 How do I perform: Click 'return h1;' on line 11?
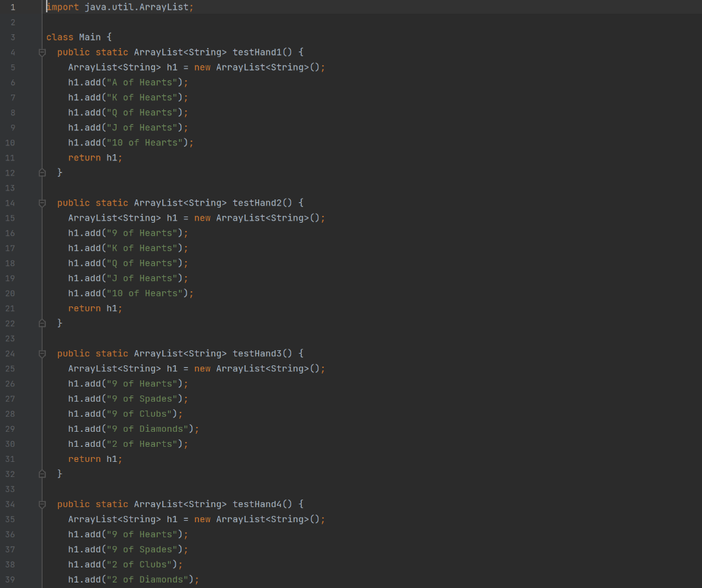[x=95, y=158]
